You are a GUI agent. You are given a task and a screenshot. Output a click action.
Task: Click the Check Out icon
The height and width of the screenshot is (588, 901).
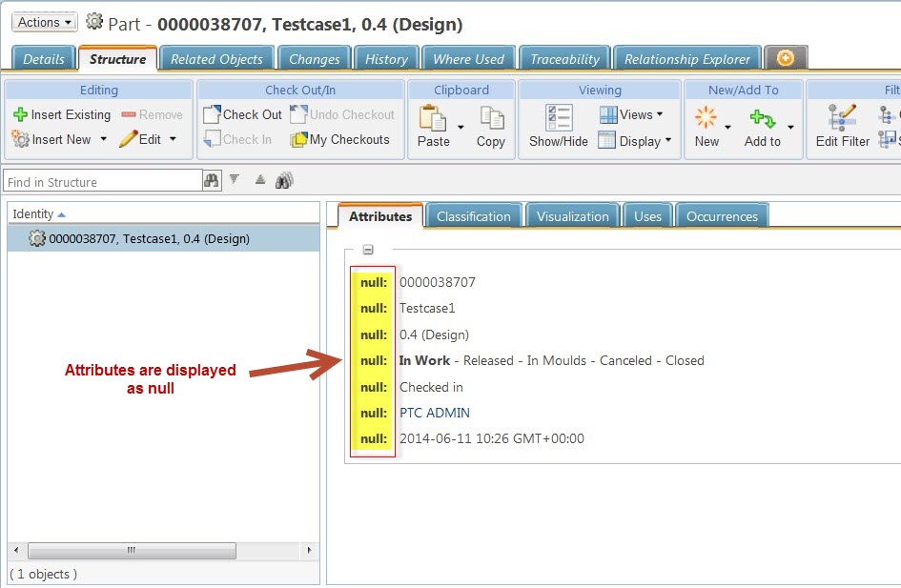(212, 114)
